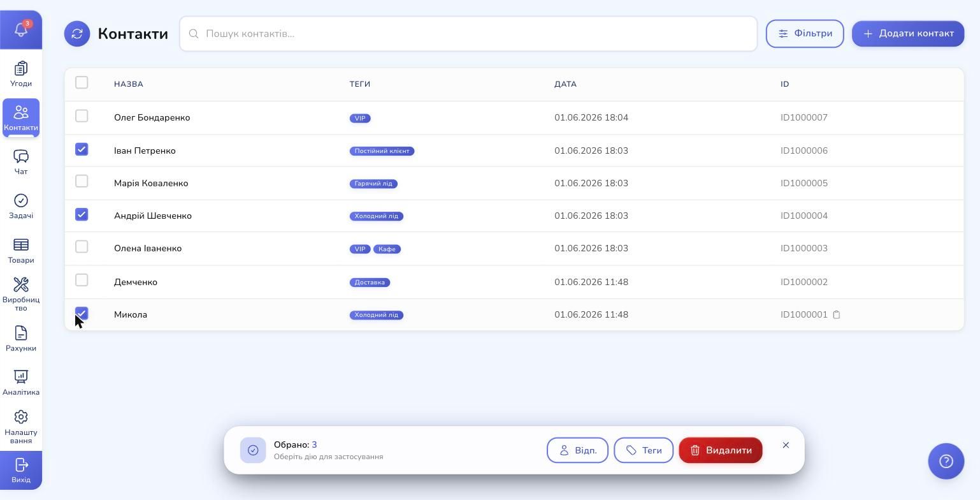
Task: Click the Гарячий лід tag
Action: tap(373, 184)
